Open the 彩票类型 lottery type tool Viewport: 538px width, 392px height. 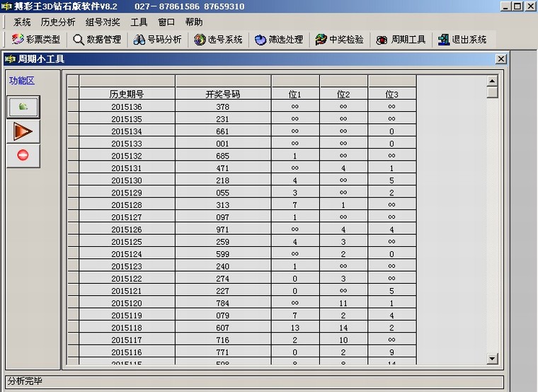(x=36, y=40)
